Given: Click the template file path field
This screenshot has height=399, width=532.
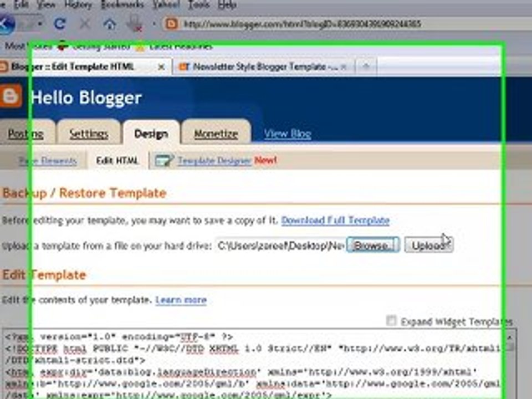Looking at the screenshot, I should point(280,245).
